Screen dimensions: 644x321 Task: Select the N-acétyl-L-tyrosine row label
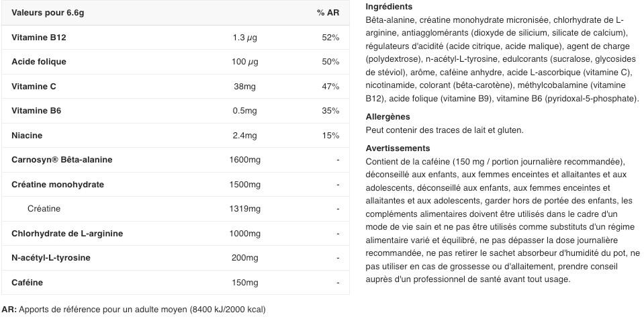(50, 258)
